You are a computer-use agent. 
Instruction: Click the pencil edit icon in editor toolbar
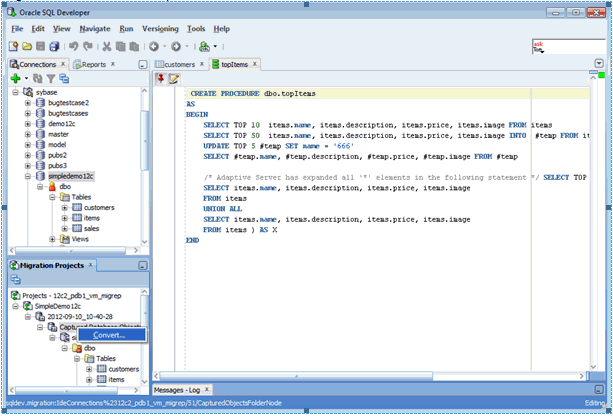[173, 78]
